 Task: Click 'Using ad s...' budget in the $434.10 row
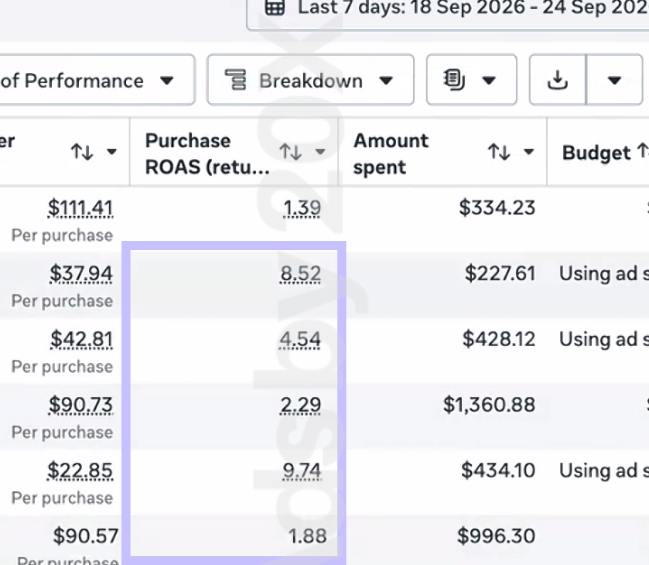(604, 470)
